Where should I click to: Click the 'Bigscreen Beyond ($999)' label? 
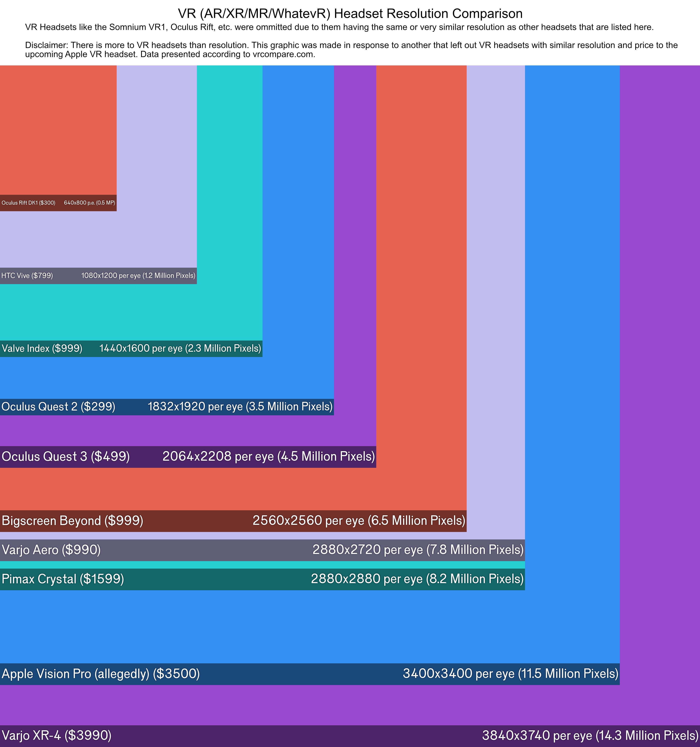pyautogui.click(x=73, y=521)
